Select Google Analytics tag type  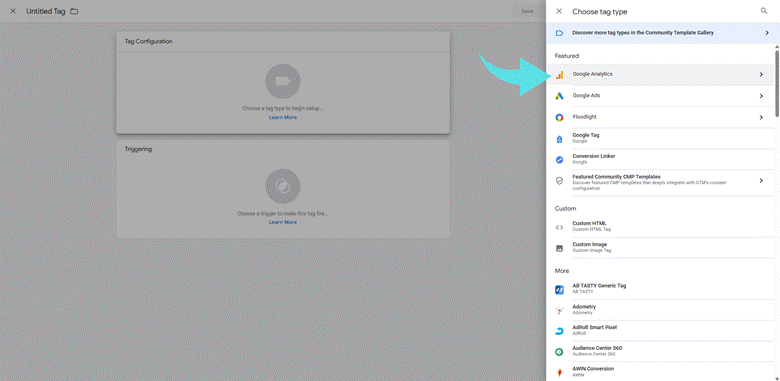pos(660,75)
